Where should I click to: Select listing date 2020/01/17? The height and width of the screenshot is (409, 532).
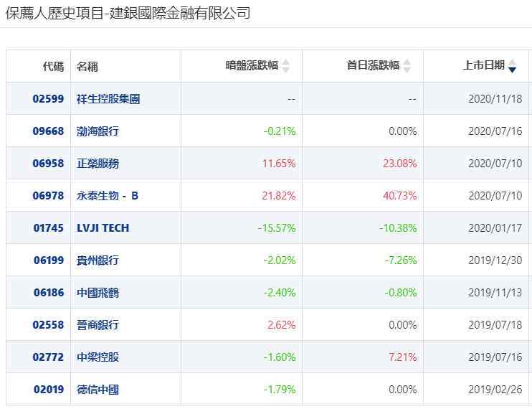(495, 227)
